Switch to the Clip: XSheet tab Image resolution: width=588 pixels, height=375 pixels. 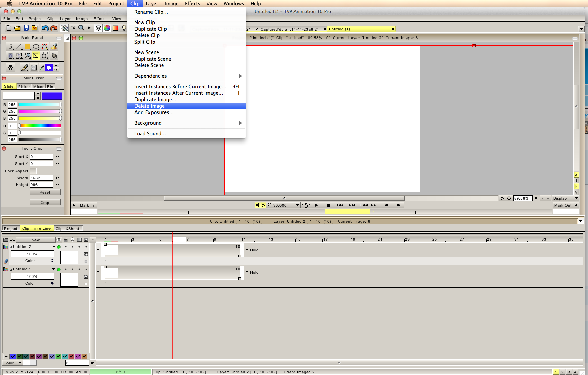(68, 229)
